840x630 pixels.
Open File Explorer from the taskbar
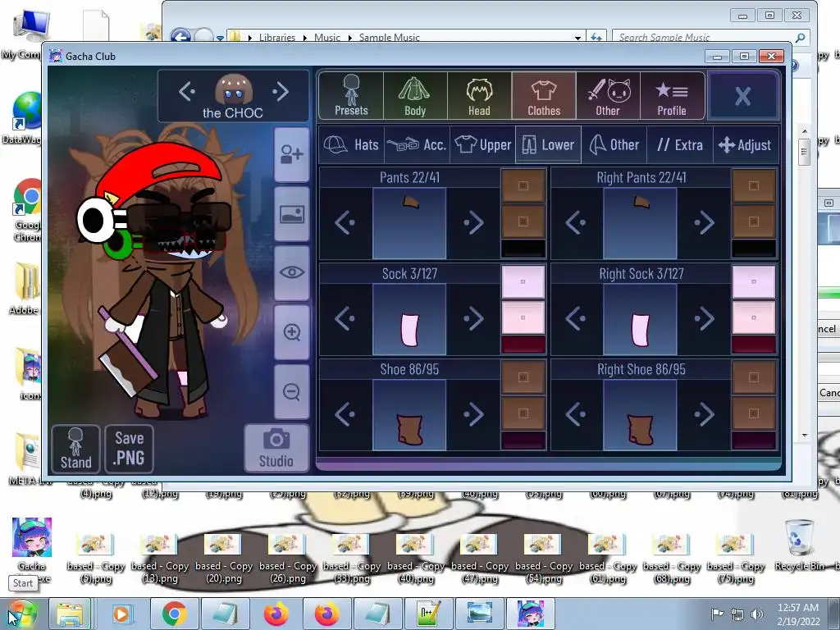(x=70, y=614)
